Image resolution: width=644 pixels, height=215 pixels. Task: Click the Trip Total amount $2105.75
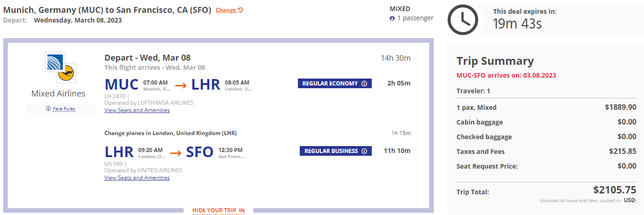(x=615, y=190)
